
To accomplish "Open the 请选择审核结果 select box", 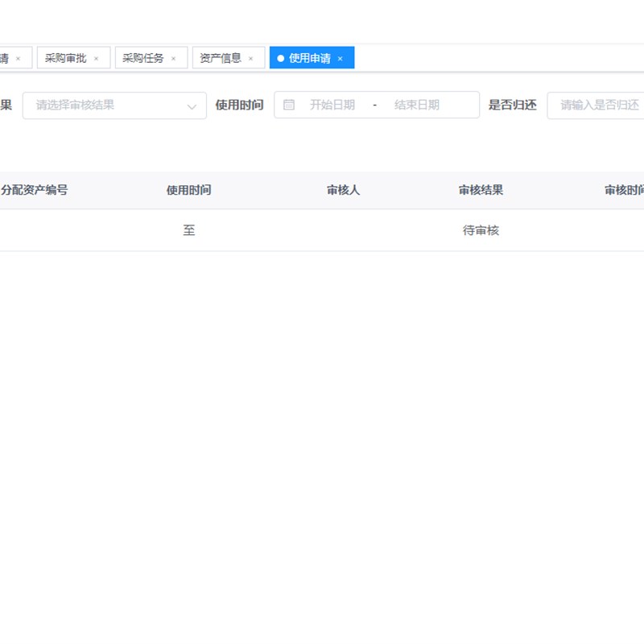I will pos(114,105).
